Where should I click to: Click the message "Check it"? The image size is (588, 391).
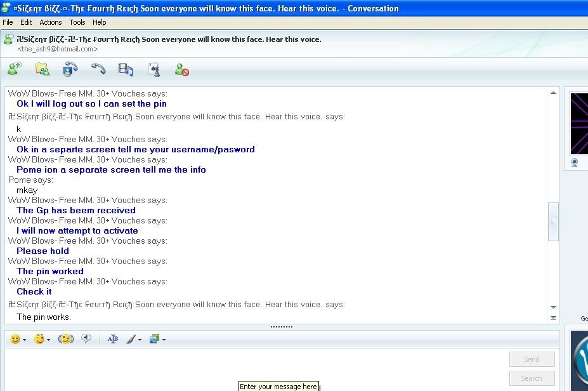(x=34, y=291)
